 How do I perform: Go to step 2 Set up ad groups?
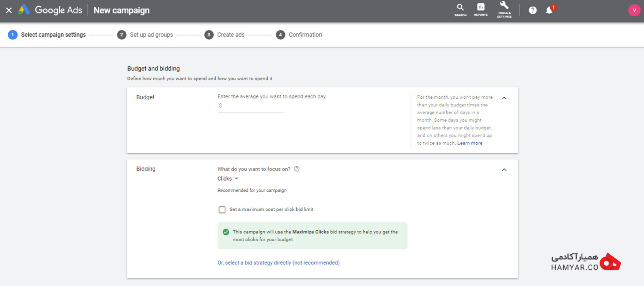[145, 35]
